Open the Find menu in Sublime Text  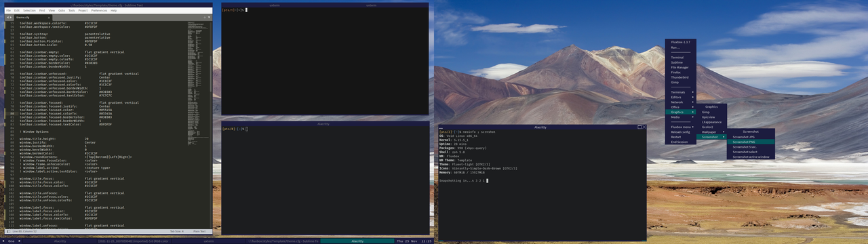42,11
